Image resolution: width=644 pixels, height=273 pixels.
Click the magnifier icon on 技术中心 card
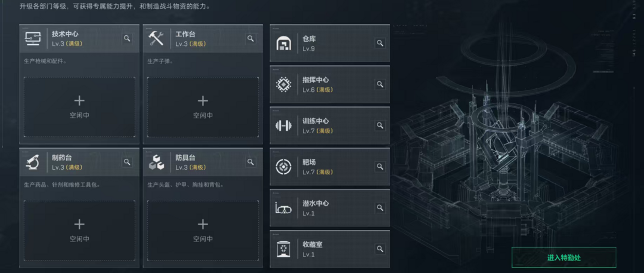pyautogui.click(x=128, y=39)
